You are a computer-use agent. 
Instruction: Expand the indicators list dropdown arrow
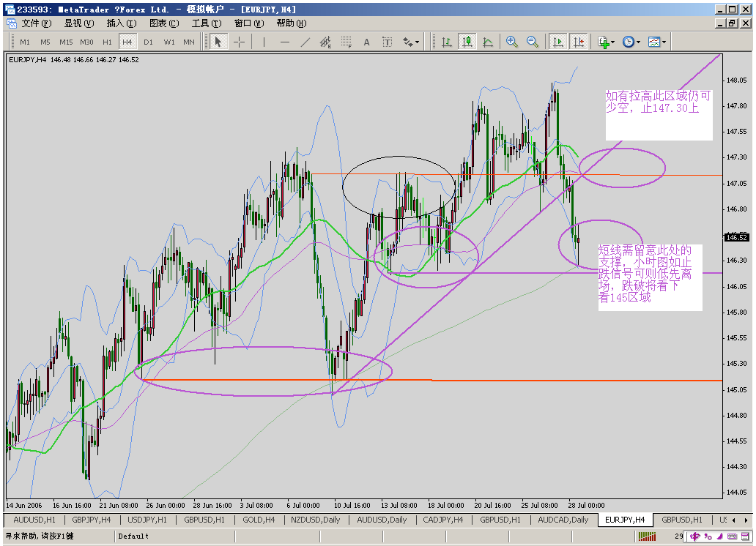(x=613, y=42)
